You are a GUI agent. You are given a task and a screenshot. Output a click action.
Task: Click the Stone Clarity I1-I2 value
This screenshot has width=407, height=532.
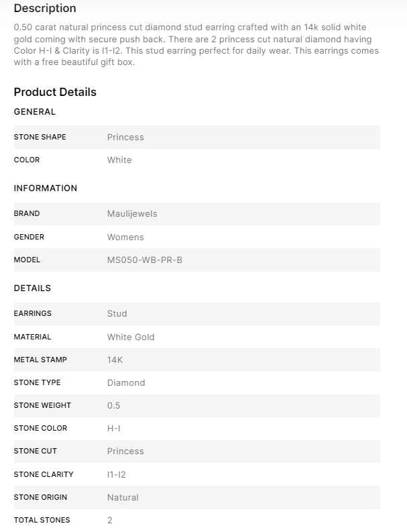coord(117,474)
